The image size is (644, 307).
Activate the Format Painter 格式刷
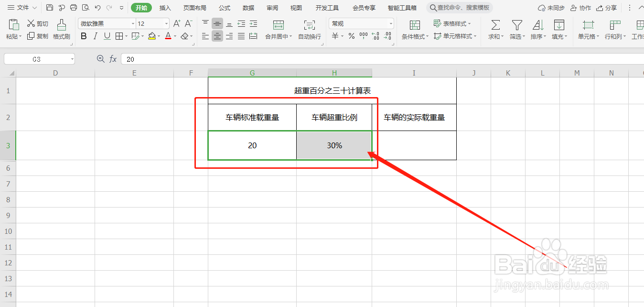[61, 30]
